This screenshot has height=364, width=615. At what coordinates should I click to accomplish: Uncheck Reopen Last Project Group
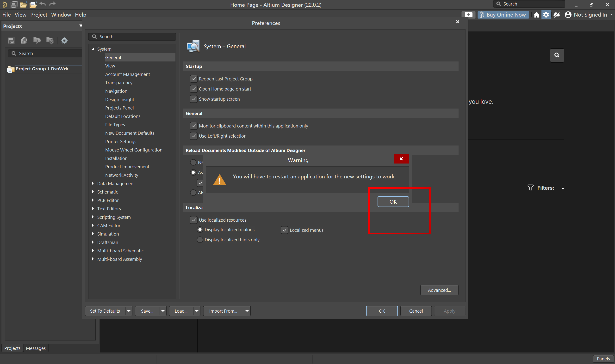[x=193, y=79]
